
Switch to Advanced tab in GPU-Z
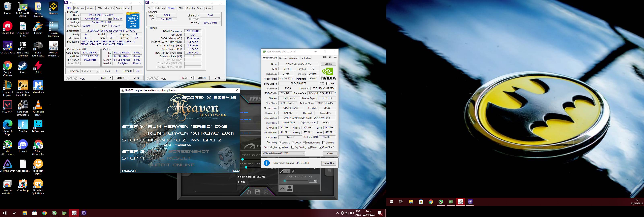294,58
